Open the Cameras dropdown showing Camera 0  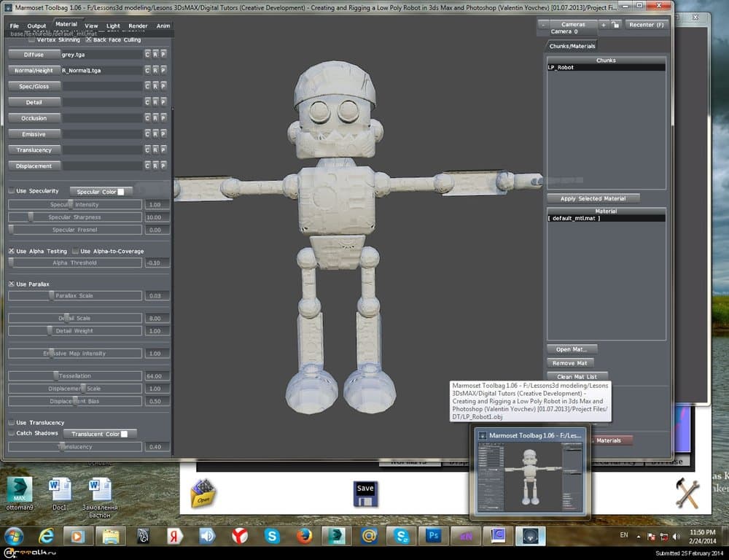pyautogui.click(x=573, y=25)
